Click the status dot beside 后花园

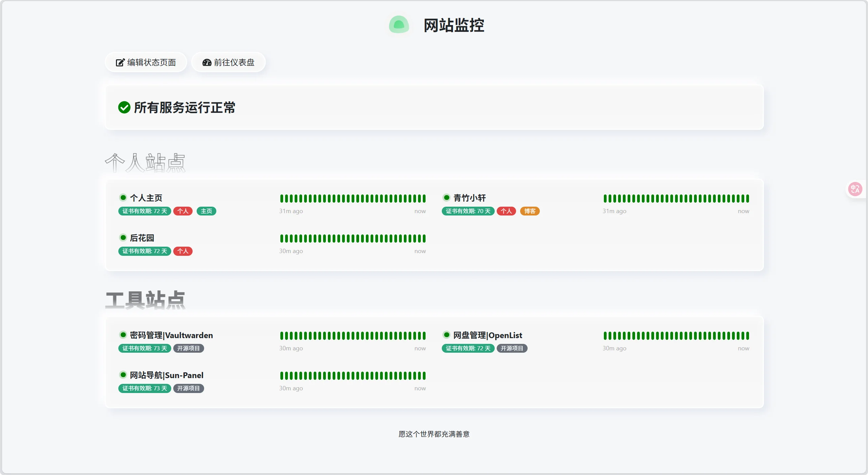123,237
